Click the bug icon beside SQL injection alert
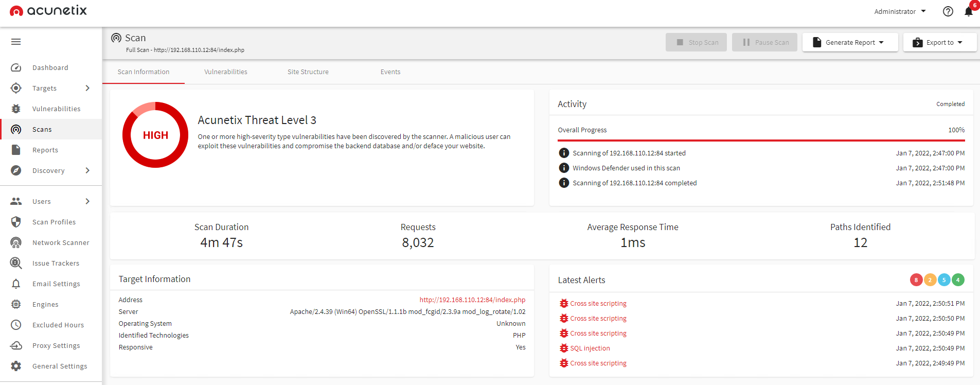Image resolution: width=980 pixels, height=385 pixels. click(x=564, y=348)
